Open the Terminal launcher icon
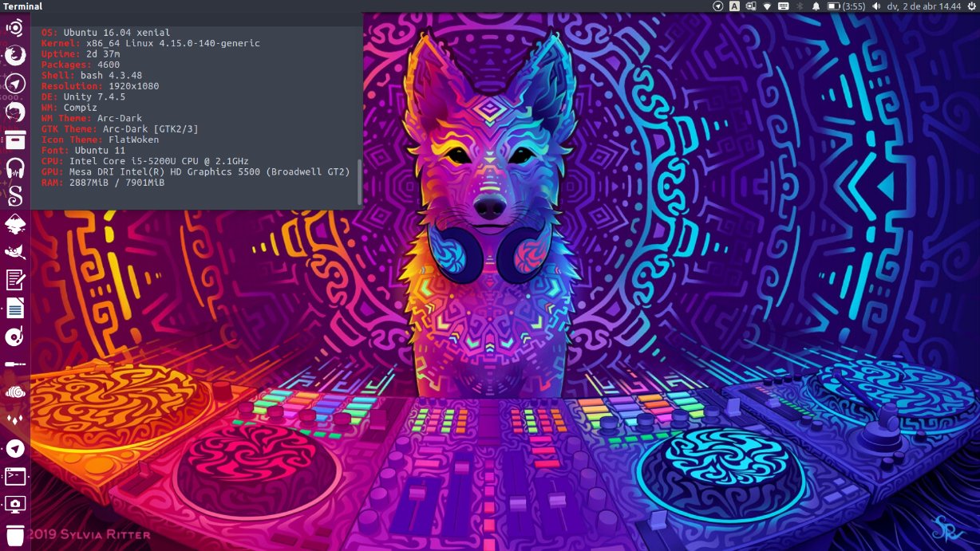 click(14, 477)
